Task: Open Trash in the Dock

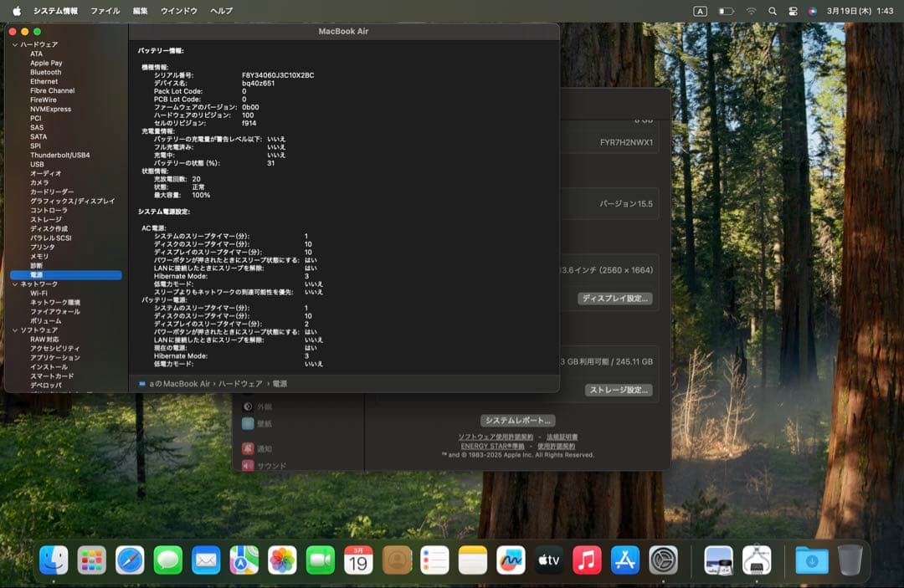Action: (x=850, y=560)
